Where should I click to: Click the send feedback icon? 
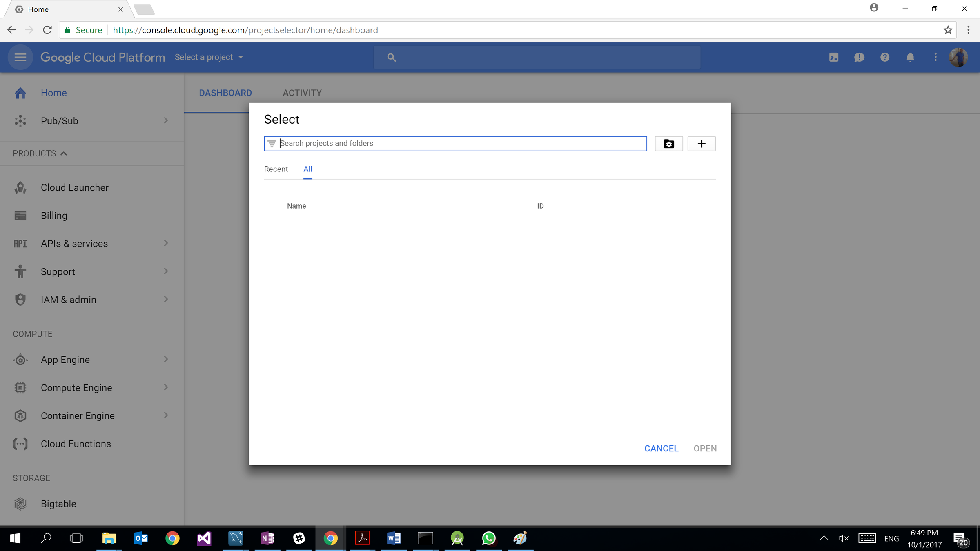pos(859,58)
